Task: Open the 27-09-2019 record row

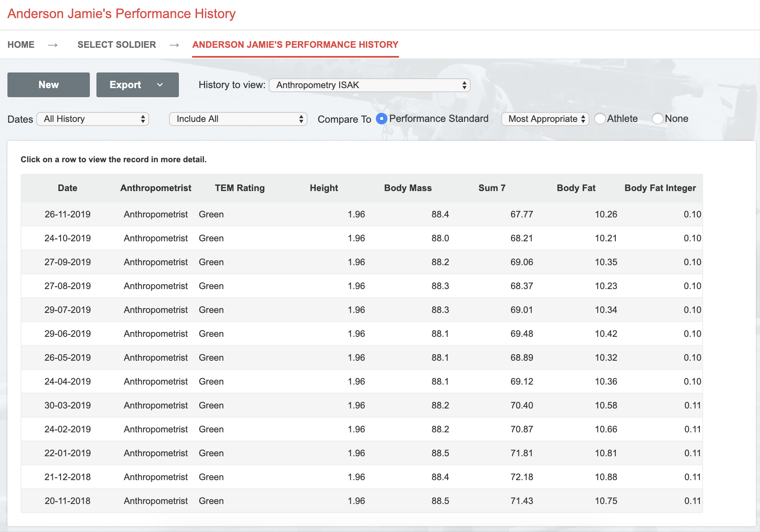Action: (x=362, y=262)
